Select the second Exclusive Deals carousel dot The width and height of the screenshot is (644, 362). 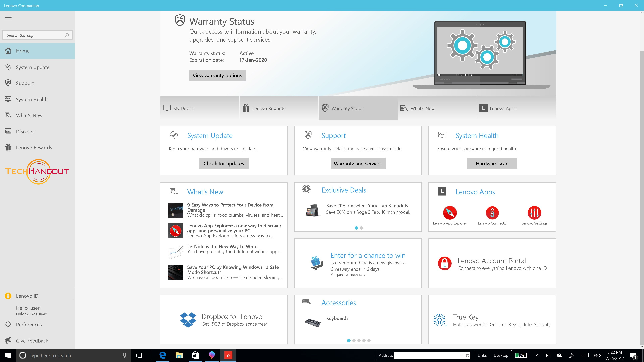pyautogui.click(x=361, y=228)
